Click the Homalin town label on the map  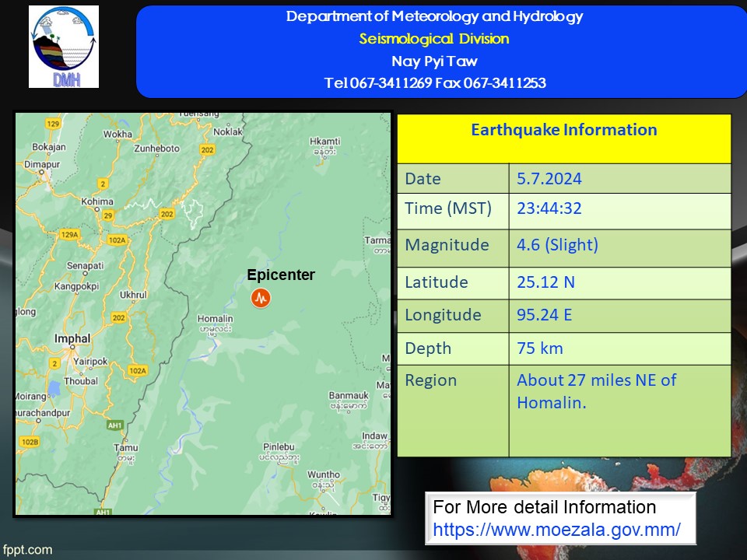(216, 319)
